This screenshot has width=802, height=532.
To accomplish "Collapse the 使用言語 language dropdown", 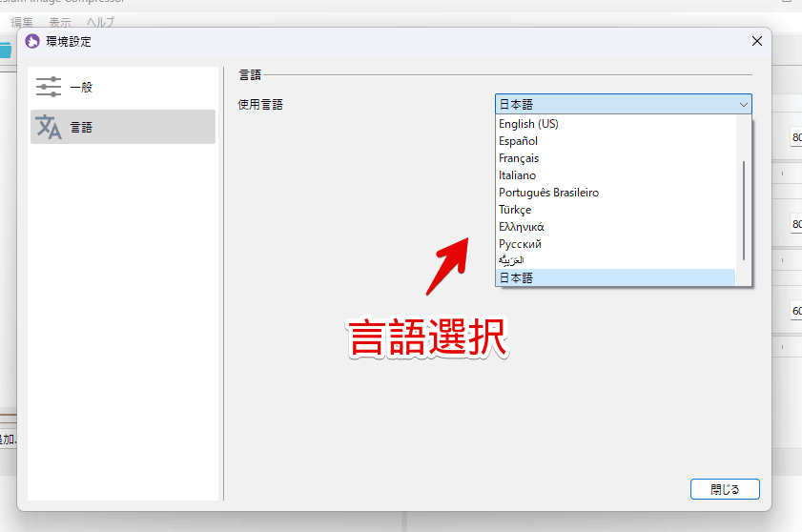I will click(743, 105).
